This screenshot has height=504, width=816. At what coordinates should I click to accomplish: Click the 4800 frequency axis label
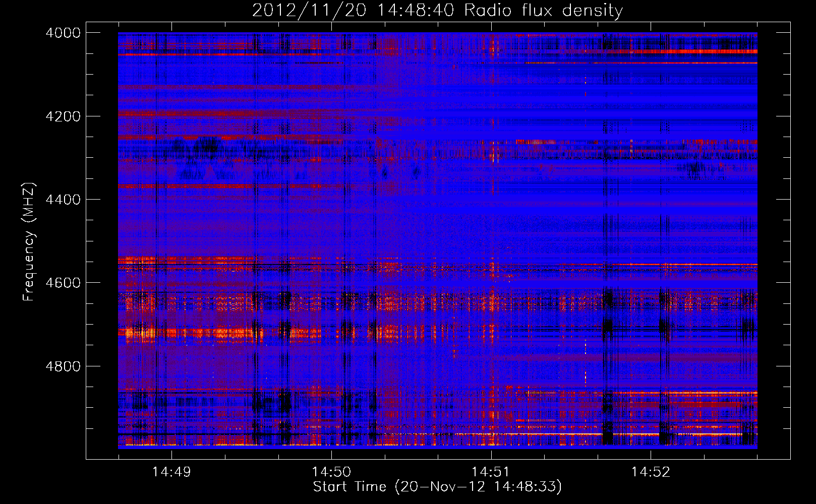pos(63,366)
